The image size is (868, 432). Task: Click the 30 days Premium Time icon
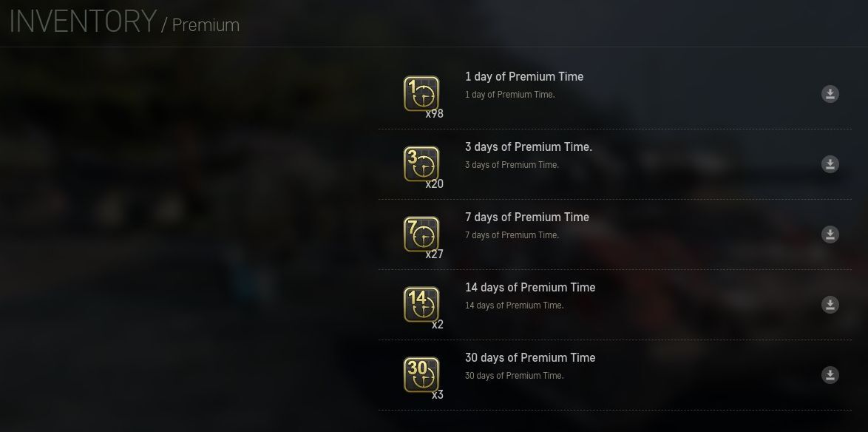[x=421, y=374]
